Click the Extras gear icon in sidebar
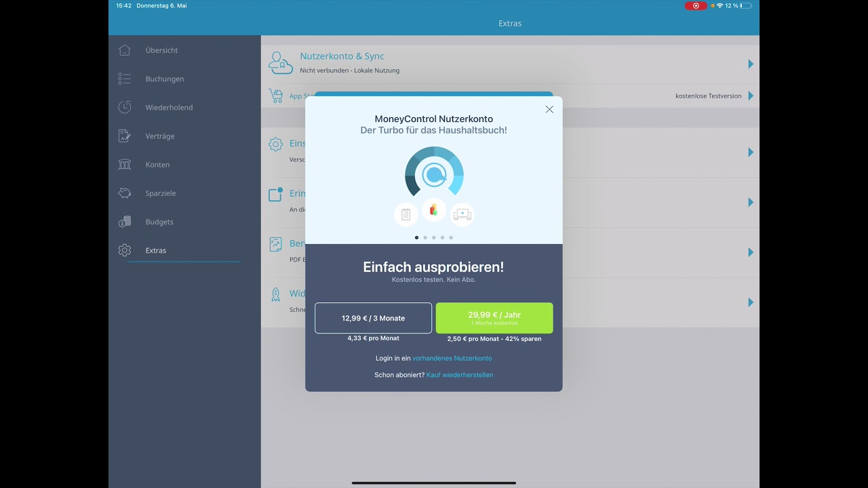This screenshot has width=868, height=488. click(124, 250)
